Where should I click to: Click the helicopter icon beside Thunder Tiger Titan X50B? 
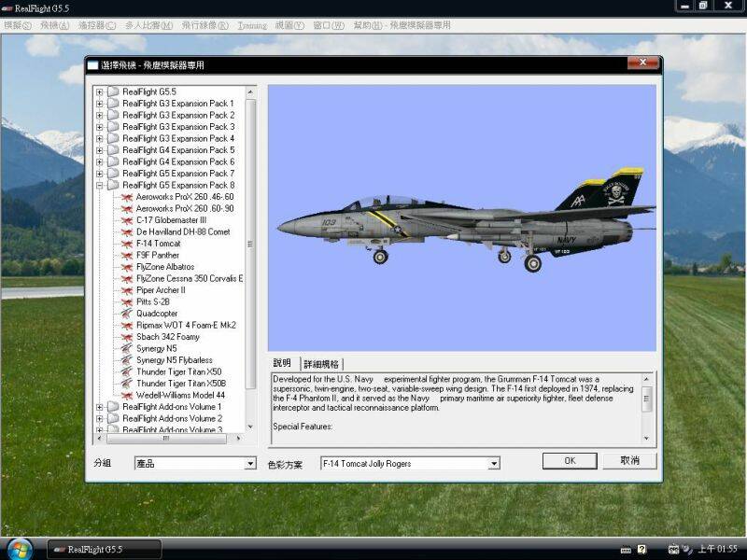pos(127,384)
